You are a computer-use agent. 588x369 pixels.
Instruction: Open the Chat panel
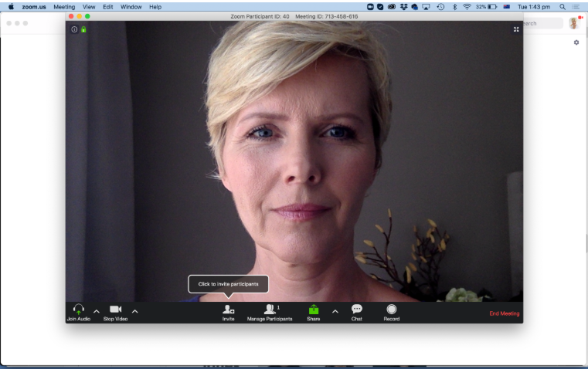click(357, 313)
